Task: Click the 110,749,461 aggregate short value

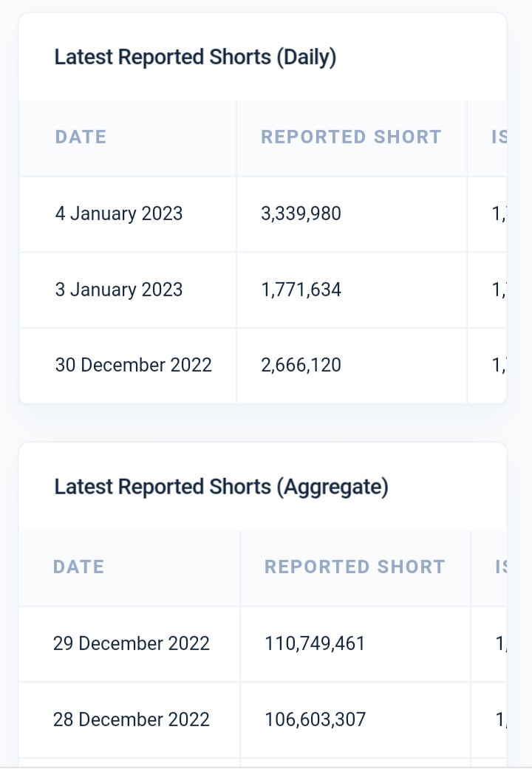Action: click(x=315, y=644)
